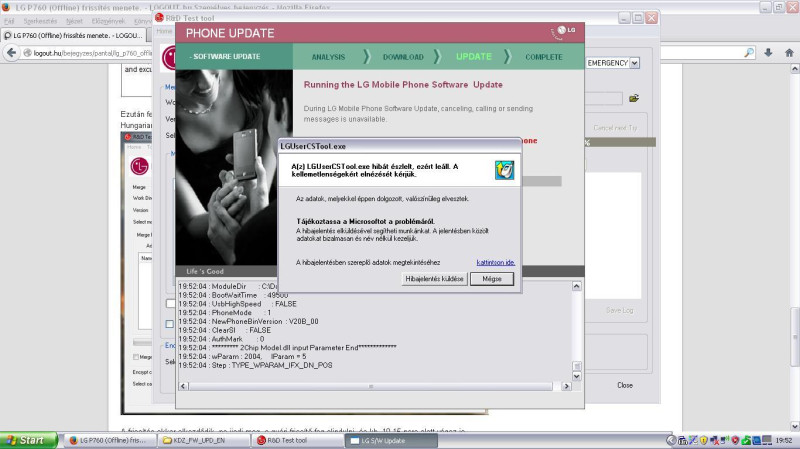Show hidden tray icons with the arrow
Image resolution: width=800 pixels, height=449 pixels.
(x=671, y=440)
